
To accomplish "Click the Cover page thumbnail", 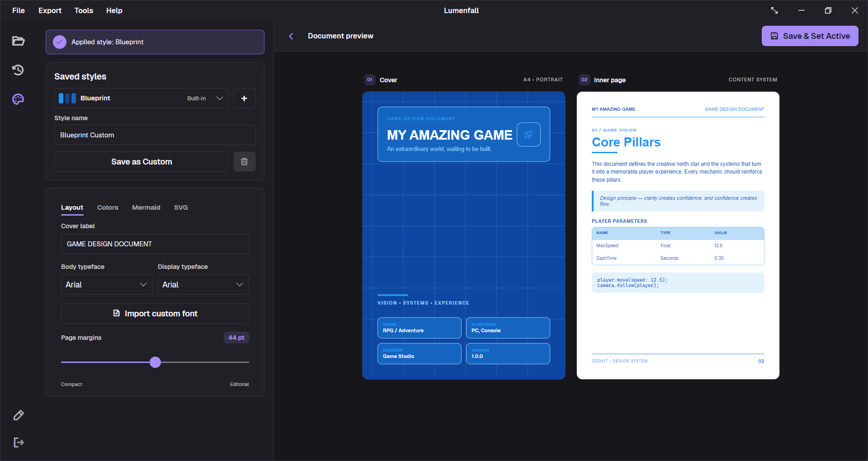I will tap(464, 235).
